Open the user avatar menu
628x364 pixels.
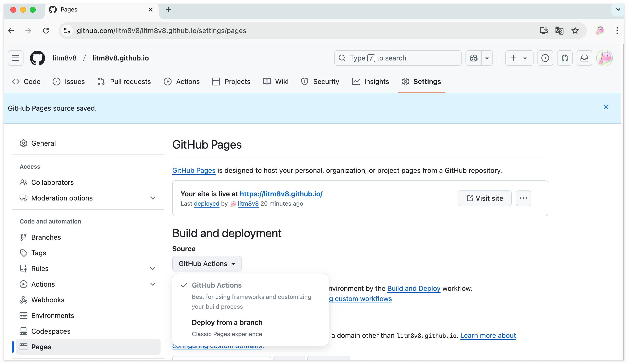(x=604, y=58)
